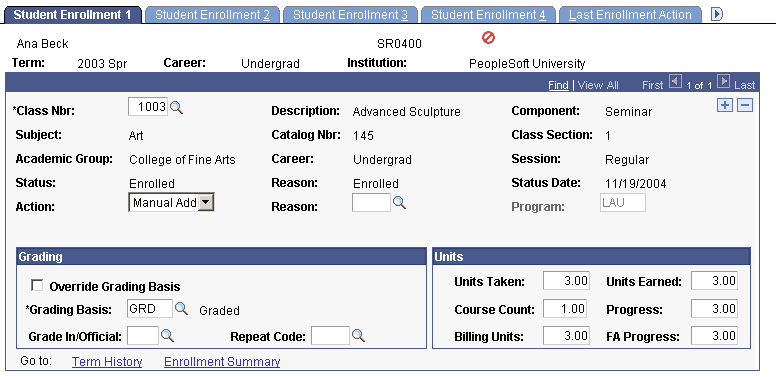Image resolution: width=784 pixels, height=377 pixels.
Task: Click the 'PeopleSoft University' institution text
Action: [x=527, y=64]
